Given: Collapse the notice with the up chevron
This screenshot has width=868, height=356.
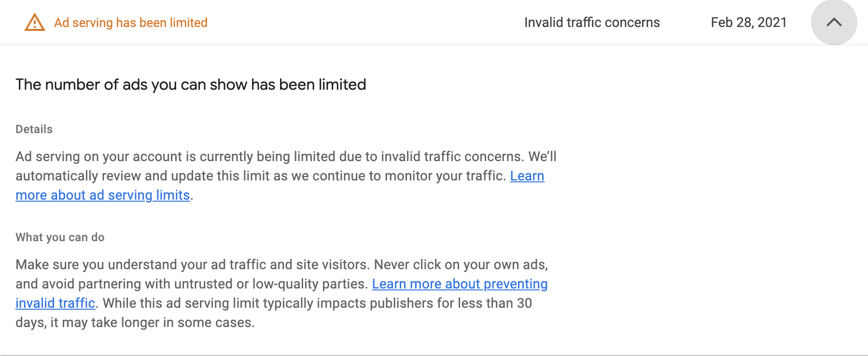Looking at the screenshot, I should pyautogui.click(x=834, y=22).
